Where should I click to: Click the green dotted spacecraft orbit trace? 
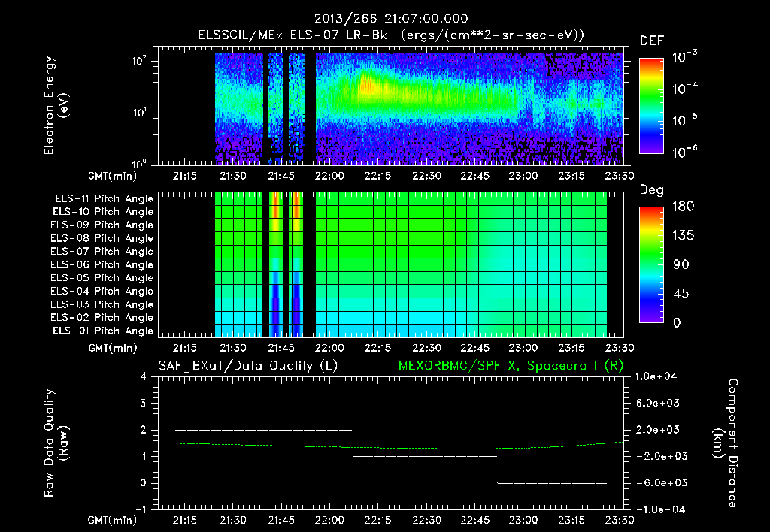pyautogui.click(x=391, y=446)
